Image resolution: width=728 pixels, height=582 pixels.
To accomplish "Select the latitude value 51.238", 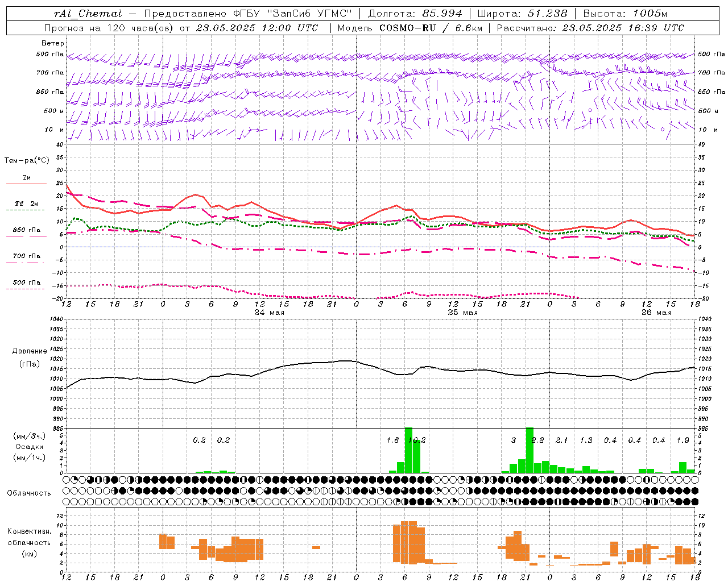I will point(547,14).
